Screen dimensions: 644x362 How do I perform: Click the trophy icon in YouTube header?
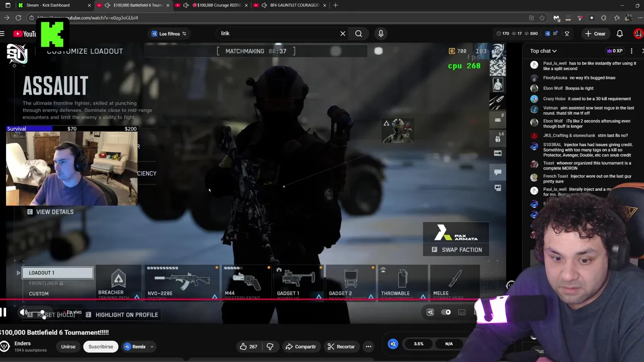567,34
